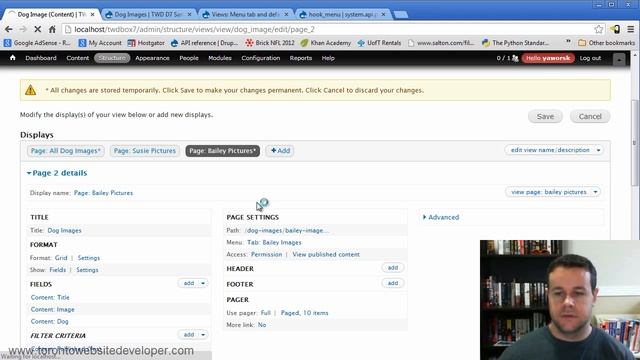This screenshot has width=640, height=360.
Task: Bookmark this page with the star icon
Action: point(598,29)
